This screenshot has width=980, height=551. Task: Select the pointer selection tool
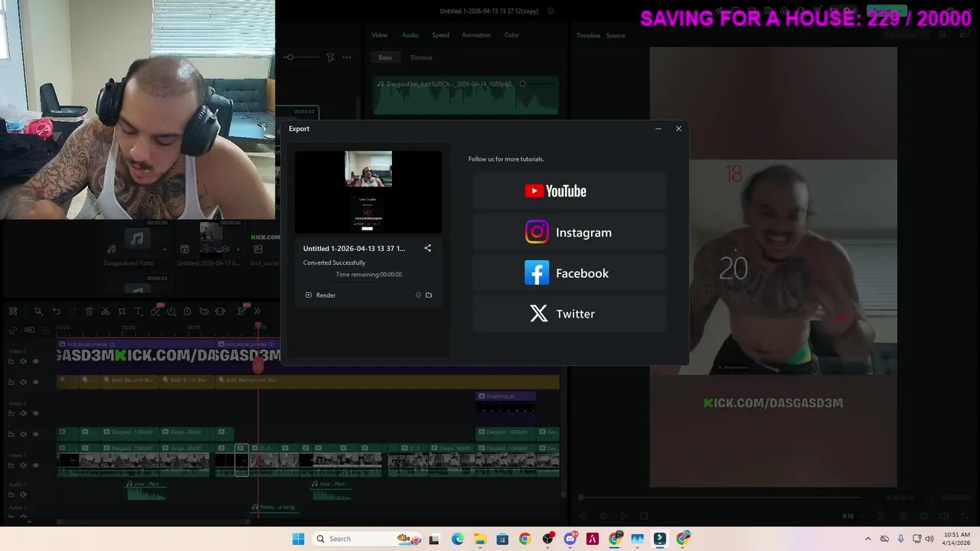(x=38, y=311)
